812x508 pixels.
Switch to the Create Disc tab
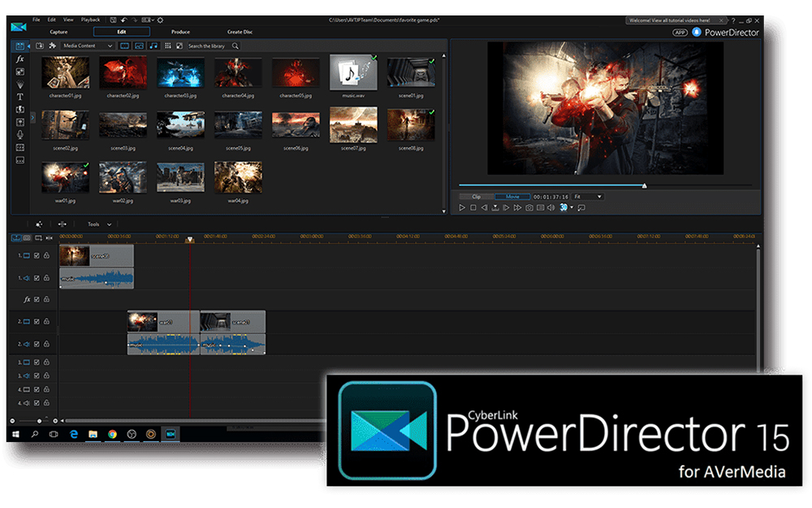pos(240,32)
